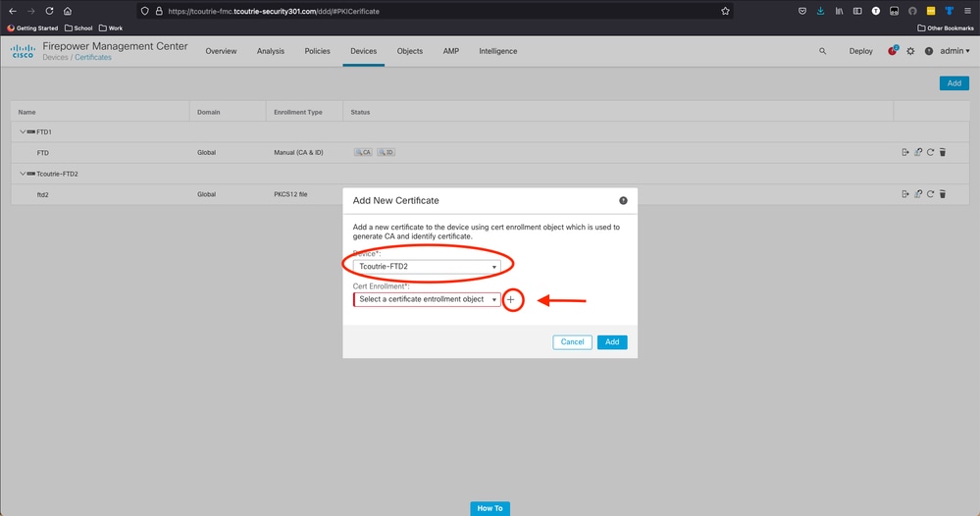Click the Certificates breadcrumb link

click(93, 58)
